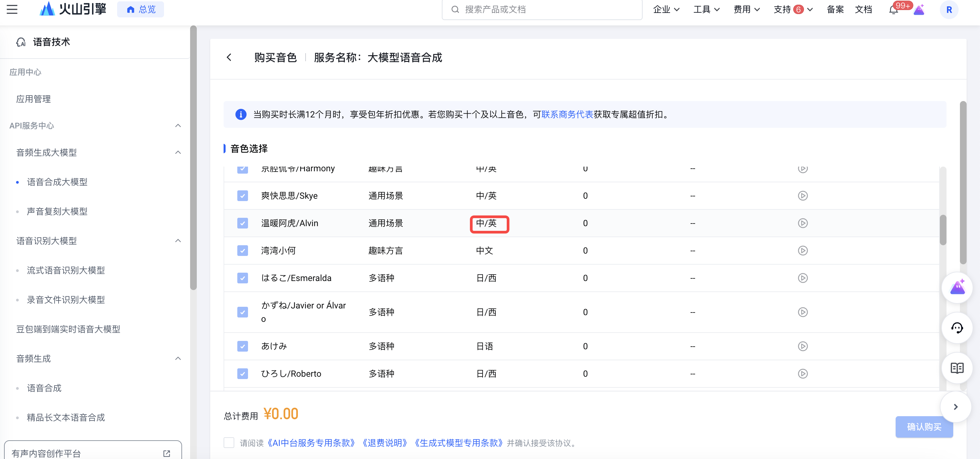Tick the agreement acceptance checkbox
The height and width of the screenshot is (459, 980).
(x=229, y=443)
